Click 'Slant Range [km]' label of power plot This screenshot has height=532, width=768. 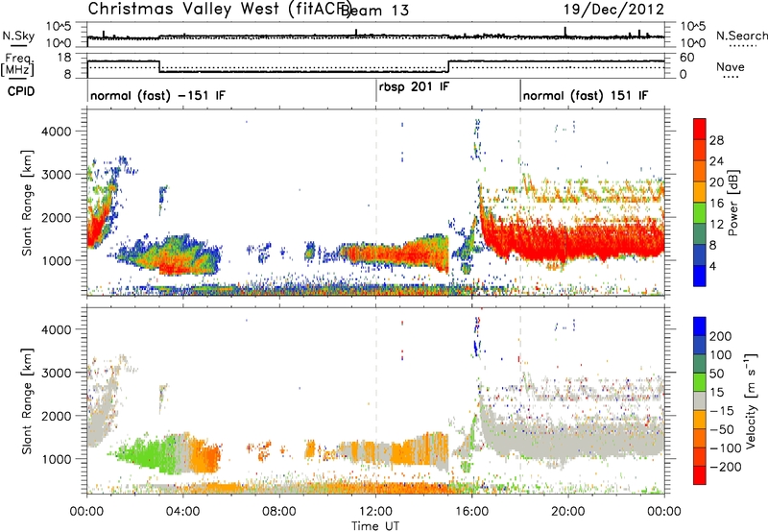[x=27, y=203]
